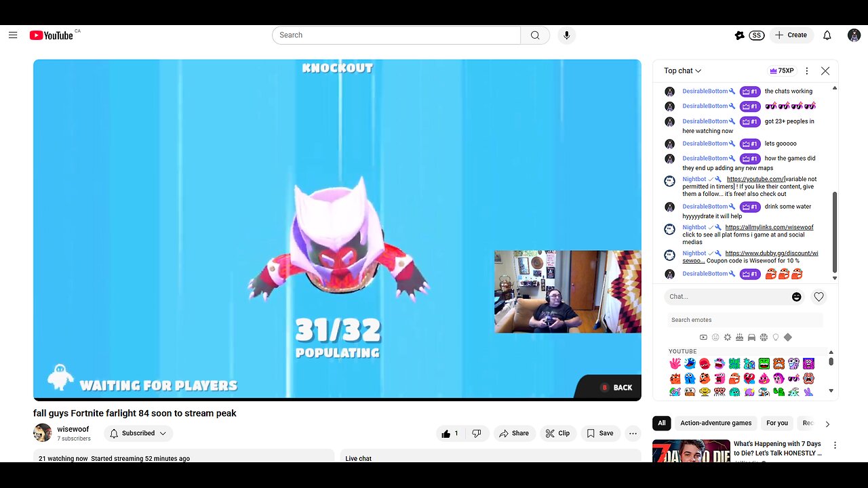Select the gear-like nature emoji category
868x488 pixels.
[728, 338]
